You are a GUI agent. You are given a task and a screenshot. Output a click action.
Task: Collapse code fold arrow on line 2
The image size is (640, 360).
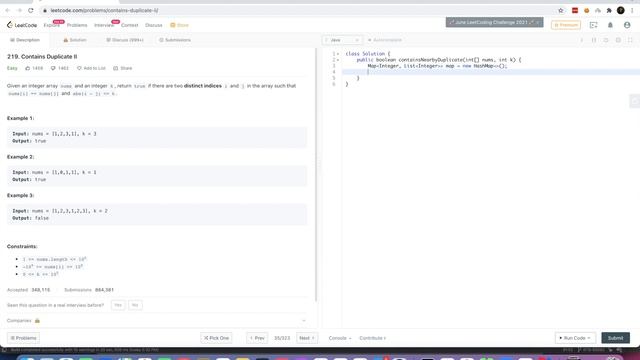pyautogui.click(x=338, y=60)
